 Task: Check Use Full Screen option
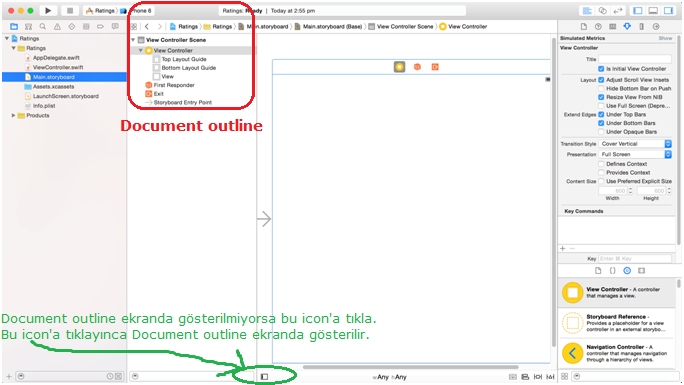(601, 106)
